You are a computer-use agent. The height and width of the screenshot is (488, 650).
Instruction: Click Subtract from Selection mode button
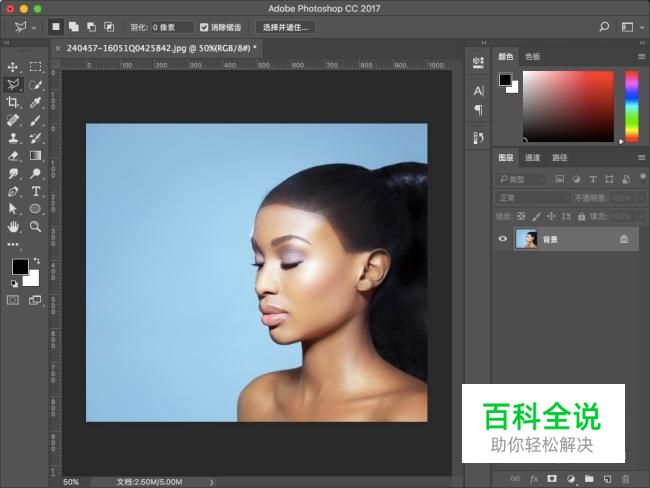coord(91,27)
